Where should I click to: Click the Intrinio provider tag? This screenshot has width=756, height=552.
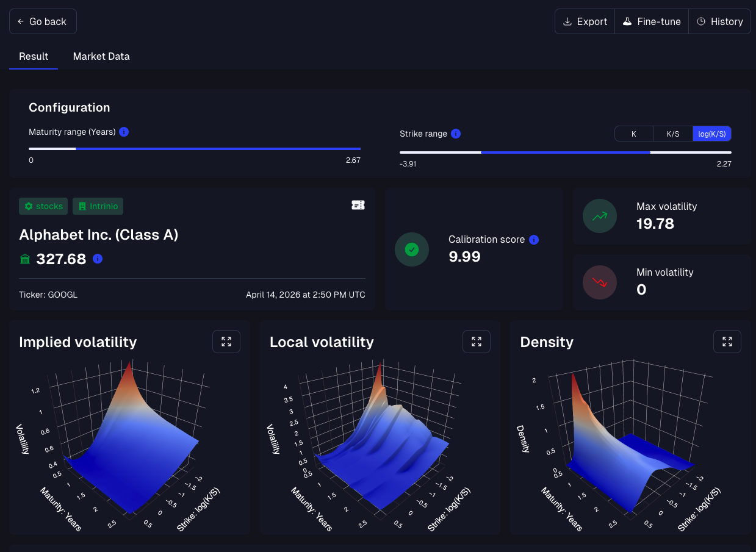tap(98, 206)
